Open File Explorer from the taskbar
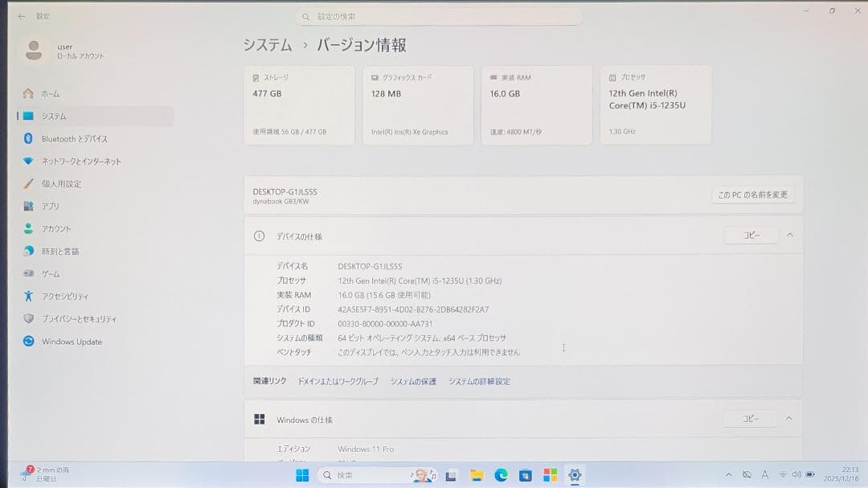Viewport: 868px width, 488px height. [477, 474]
